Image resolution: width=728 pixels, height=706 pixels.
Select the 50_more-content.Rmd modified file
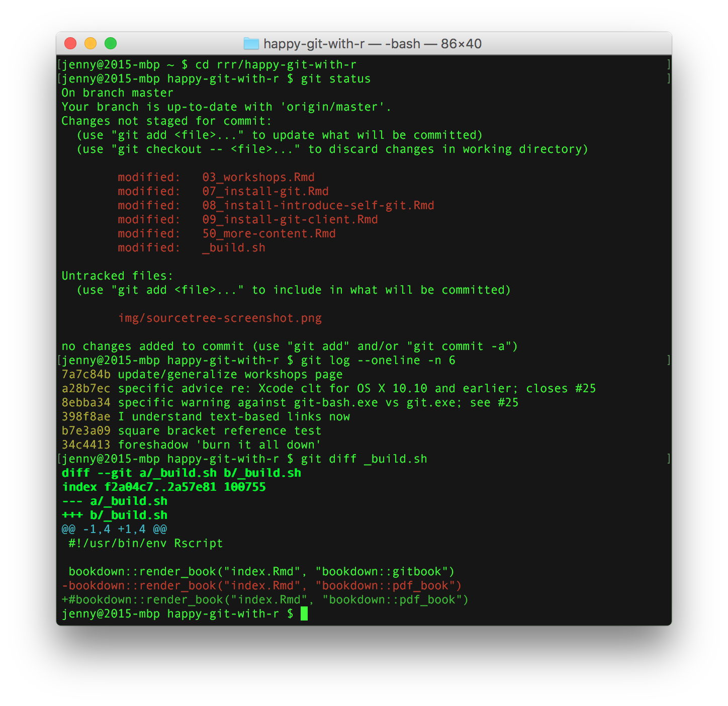coord(269,233)
